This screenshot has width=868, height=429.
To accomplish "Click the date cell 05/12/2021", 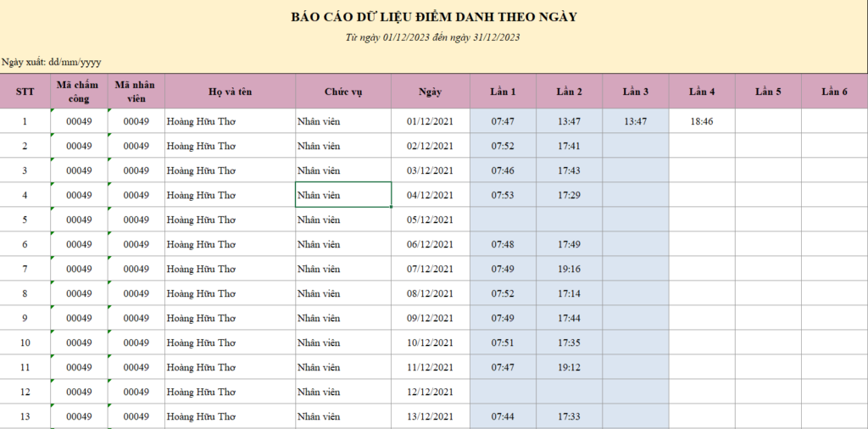I will 430,220.
